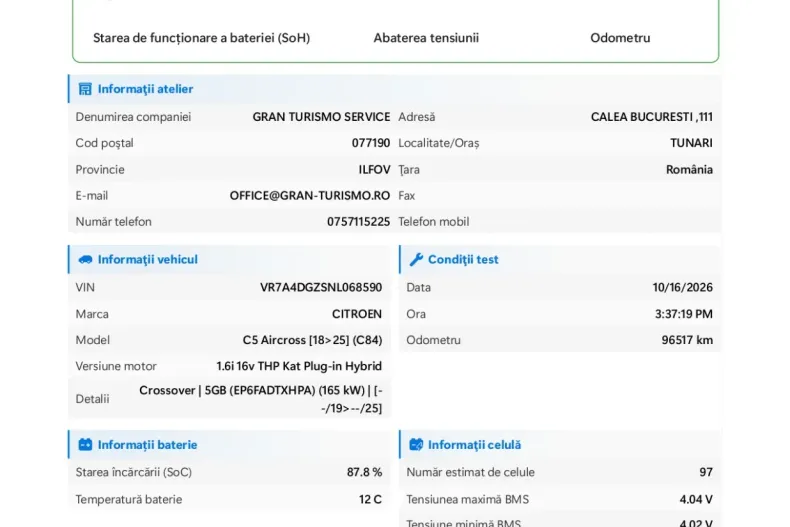
Task: Click the Versiune motor label
Action: click(x=116, y=366)
